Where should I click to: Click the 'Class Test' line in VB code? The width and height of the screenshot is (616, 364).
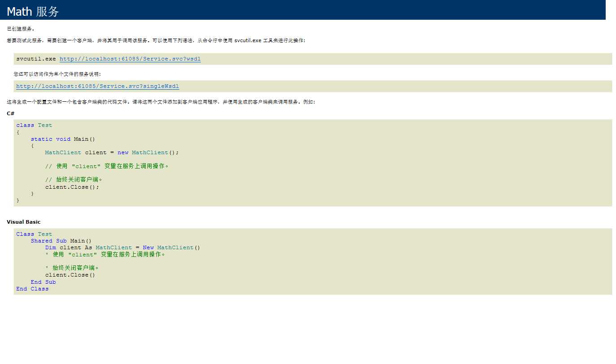34,234
